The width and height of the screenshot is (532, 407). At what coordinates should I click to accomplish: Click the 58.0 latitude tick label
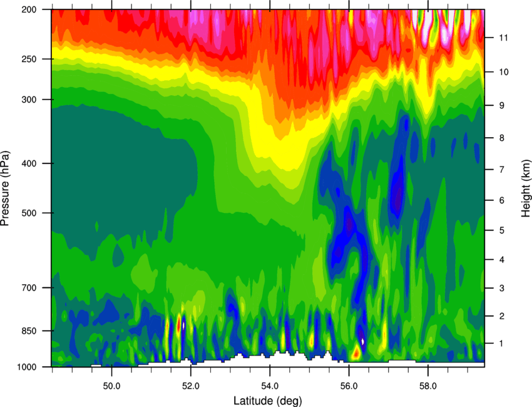pyautogui.click(x=428, y=386)
